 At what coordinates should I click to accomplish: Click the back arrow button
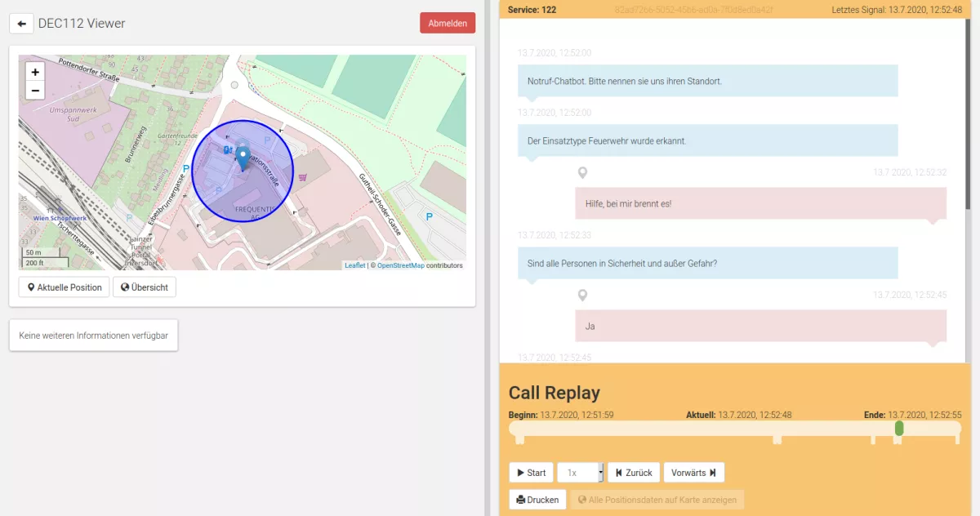(21, 24)
